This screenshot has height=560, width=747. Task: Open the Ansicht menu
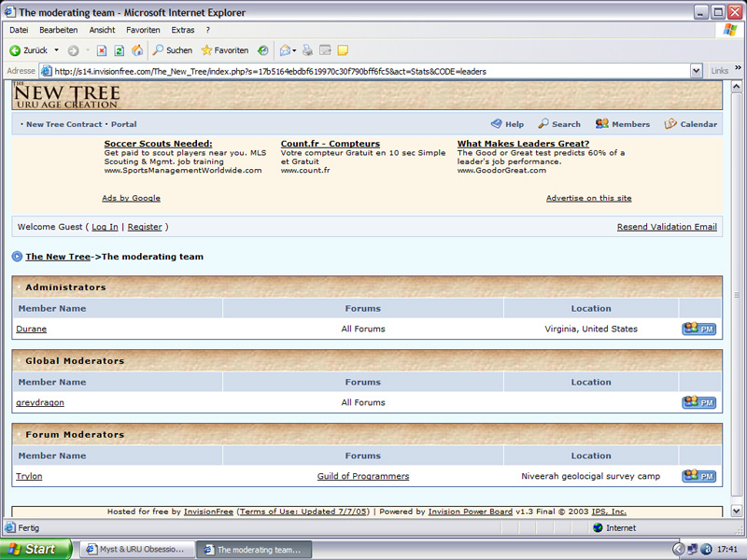pos(102,30)
